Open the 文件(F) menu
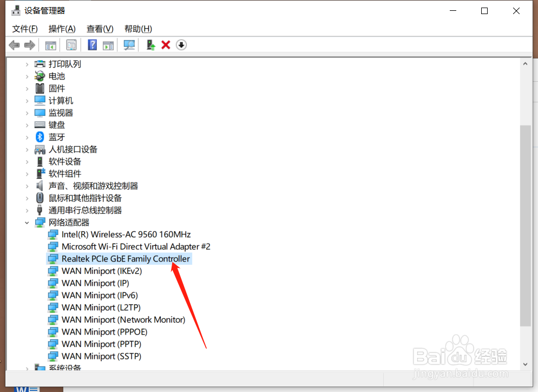 25,29
